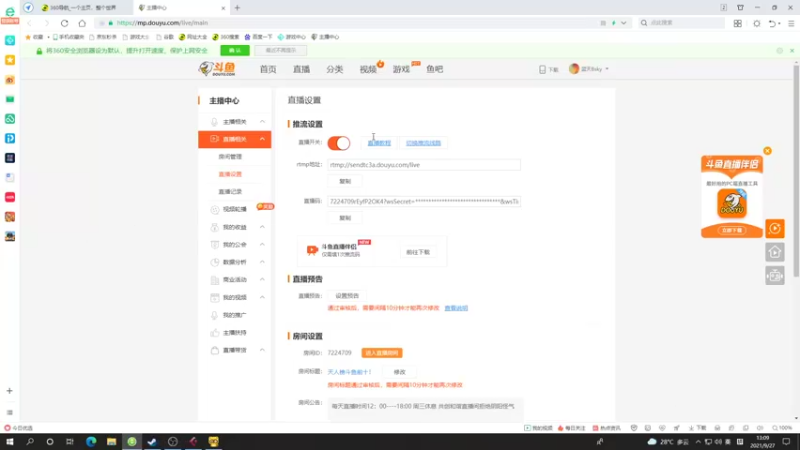Click the browser extensions grid icon
The width and height of the screenshot is (800, 450).
pos(738,23)
